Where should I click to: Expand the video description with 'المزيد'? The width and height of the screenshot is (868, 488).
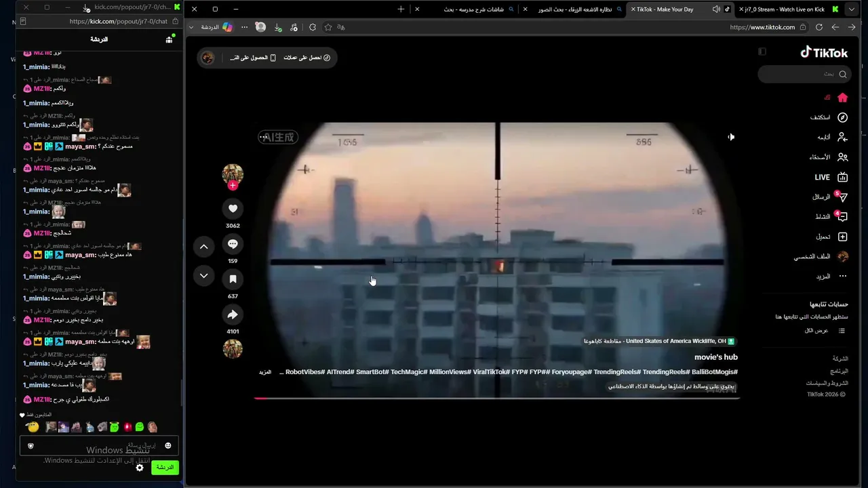[265, 372]
